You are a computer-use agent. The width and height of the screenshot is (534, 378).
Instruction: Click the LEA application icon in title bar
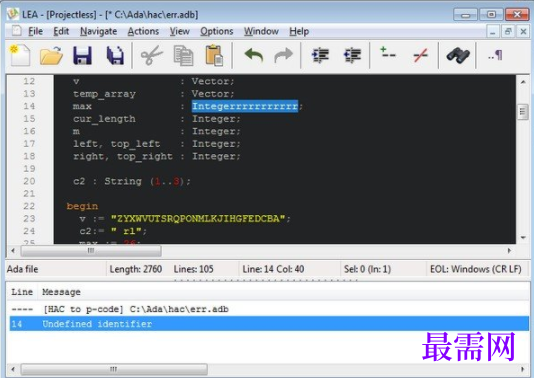point(13,14)
